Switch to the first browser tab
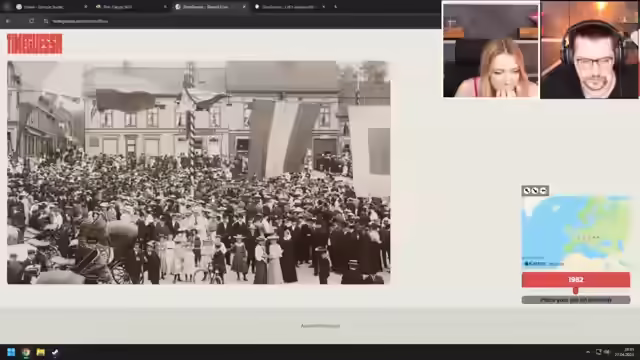The height and width of the screenshot is (360, 640). (49, 7)
